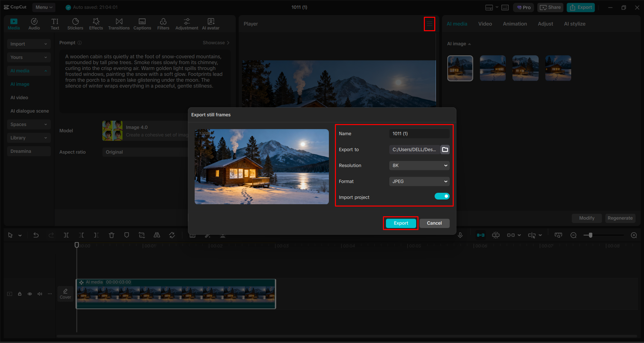The width and height of the screenshot is (644, 343).
Task: Select the Split tool in the timeline toolbar
Action: pyautogui.click(x=66, y=235)
